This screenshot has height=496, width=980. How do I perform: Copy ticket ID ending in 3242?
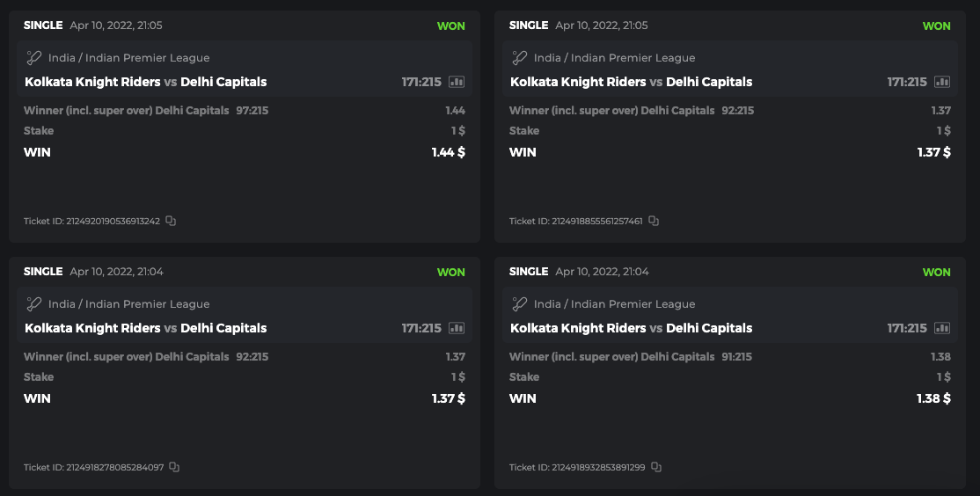coord(171,221)
